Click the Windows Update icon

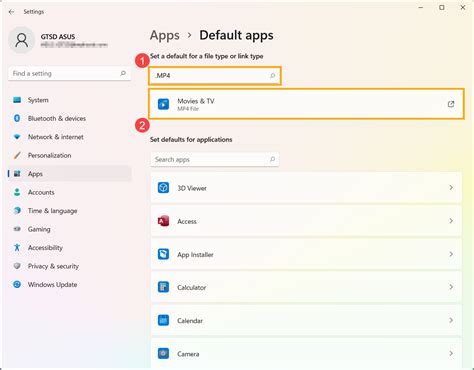17,284
